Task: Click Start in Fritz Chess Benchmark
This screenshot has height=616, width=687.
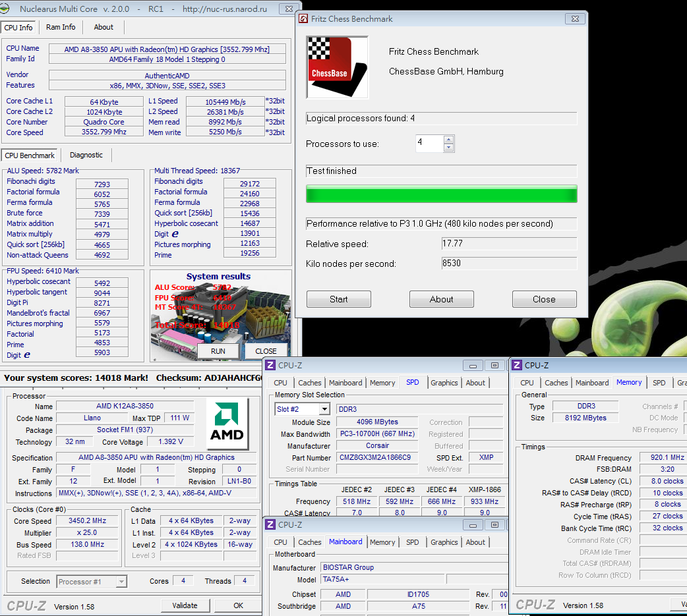Action: [x=339, y=300]
